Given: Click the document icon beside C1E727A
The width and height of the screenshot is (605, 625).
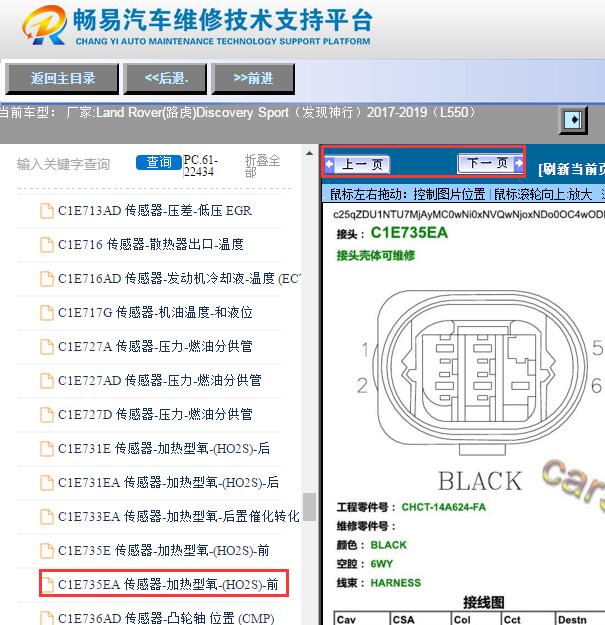Looking at the screenshot, I should coord(47,347).
